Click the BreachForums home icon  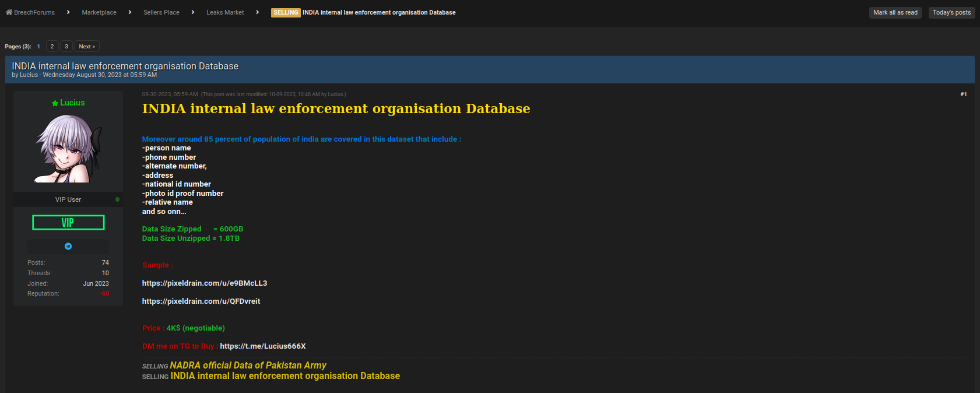pyautogui.click(x=9, y=12)
